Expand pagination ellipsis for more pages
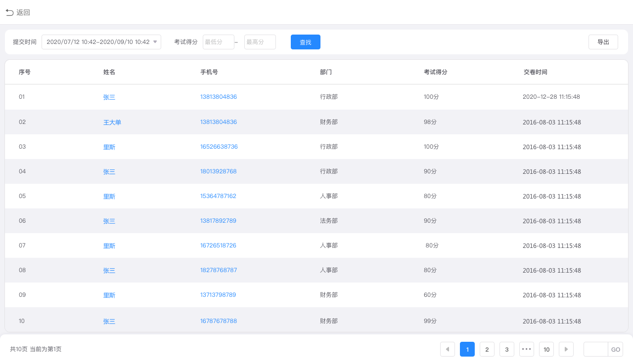This screenshot has height=364, width=633. (x=526, y=349)
